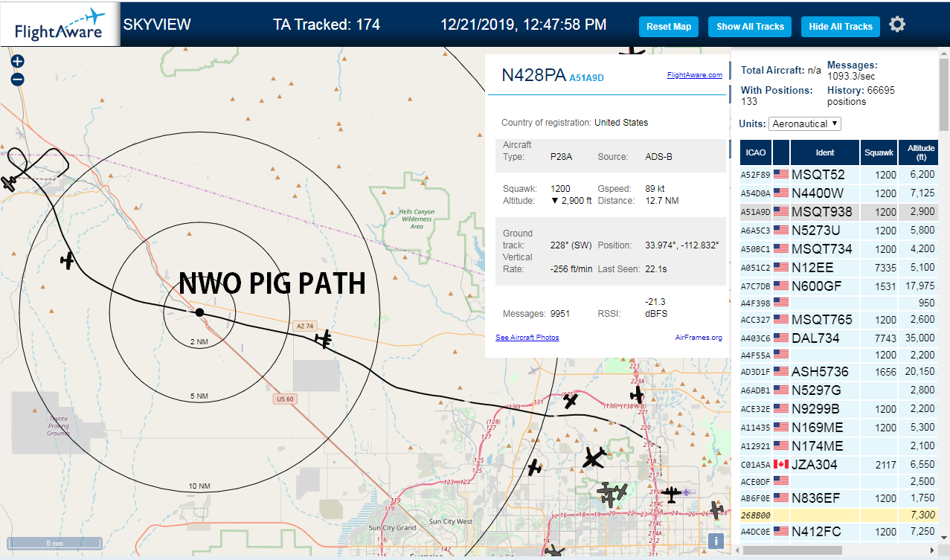Select the N169ME row
950x560 pixels.
(x=839, y=427)
